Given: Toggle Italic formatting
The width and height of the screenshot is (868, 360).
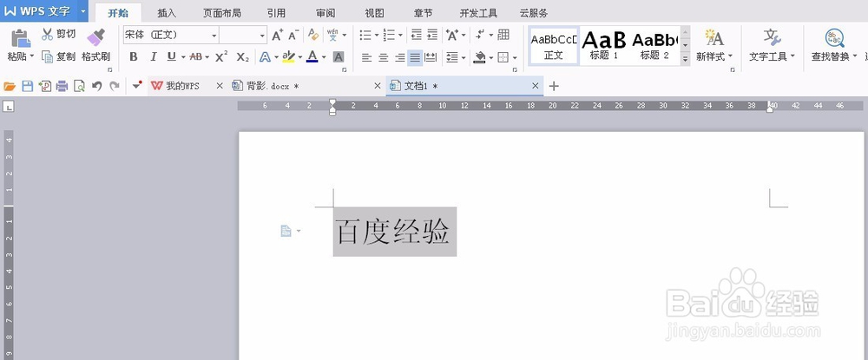Looking at the screenshot, I should [154, 56].
